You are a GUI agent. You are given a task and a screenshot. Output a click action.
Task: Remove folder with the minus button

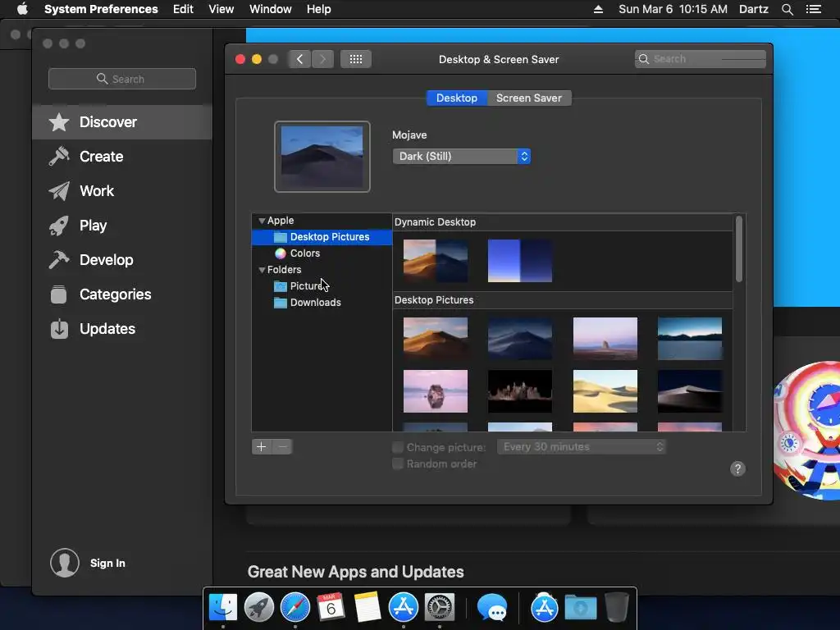282,447
